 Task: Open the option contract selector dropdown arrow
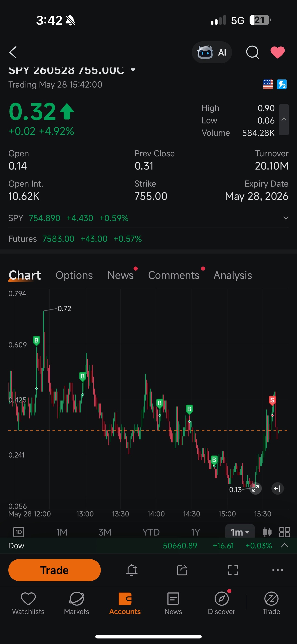click(x=133, y=70)
